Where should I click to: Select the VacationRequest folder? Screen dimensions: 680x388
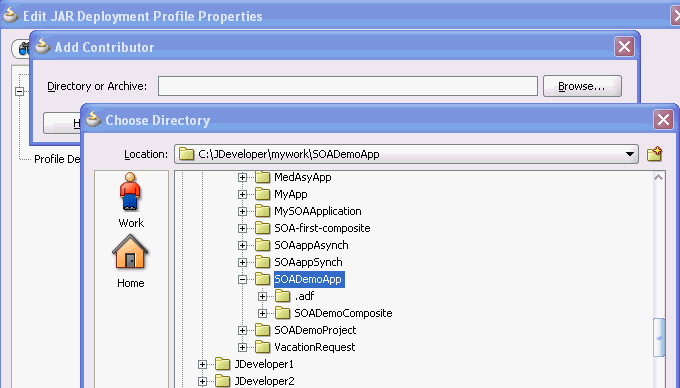click(x=314, y=347)
